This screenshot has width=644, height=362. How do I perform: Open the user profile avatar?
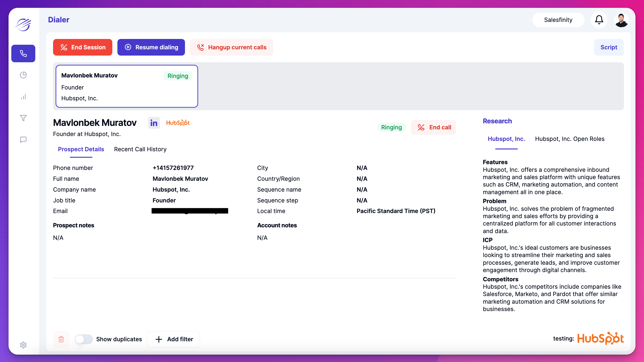point(621,20)
